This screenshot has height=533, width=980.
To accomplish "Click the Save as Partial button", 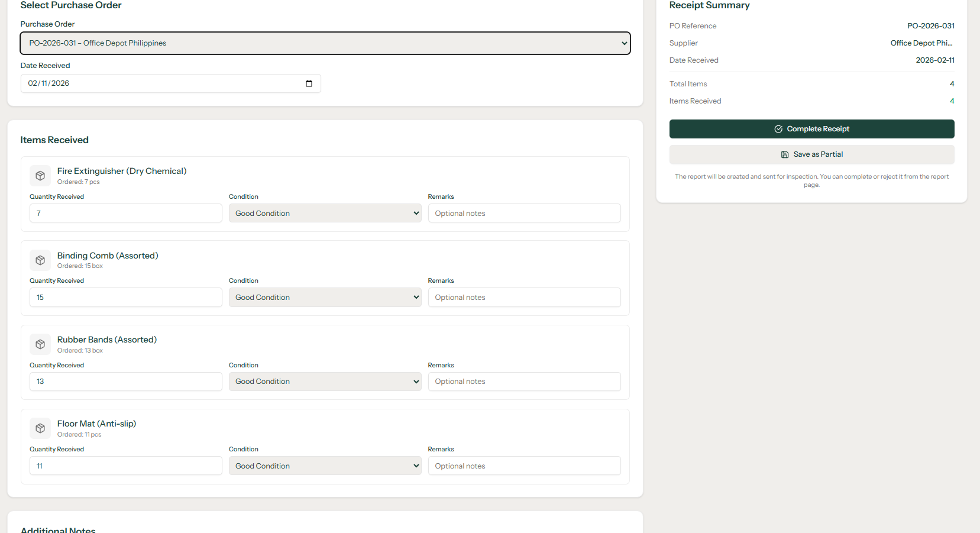I will [812, 154].
